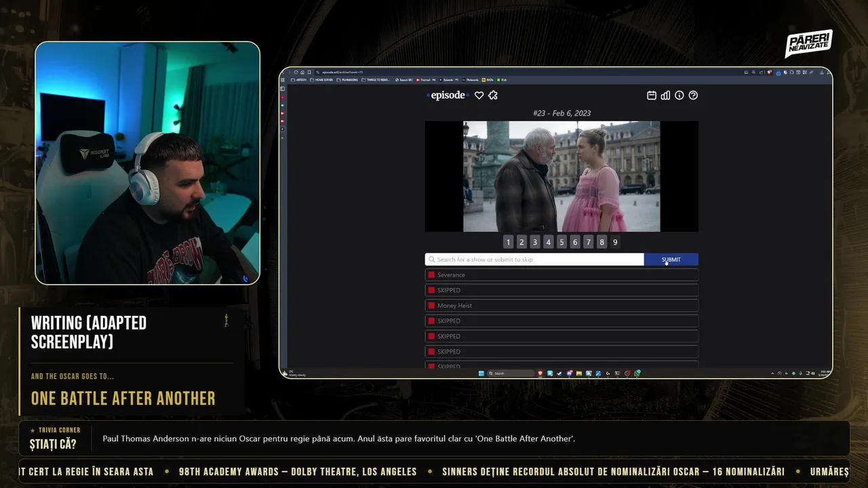Open the bar chart statistics icon
The width and height of the screenshot is (868, 488).
666,96
